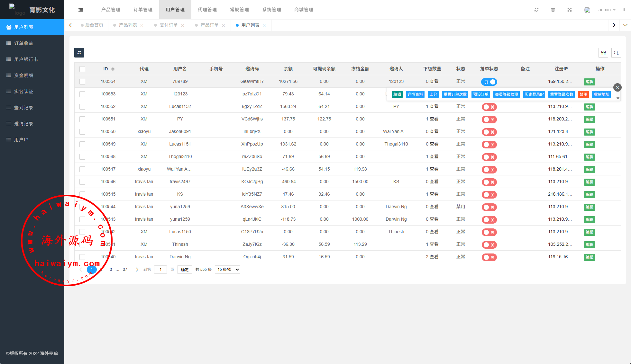Turn off grab-order switch for user 100554

point(489,82)
